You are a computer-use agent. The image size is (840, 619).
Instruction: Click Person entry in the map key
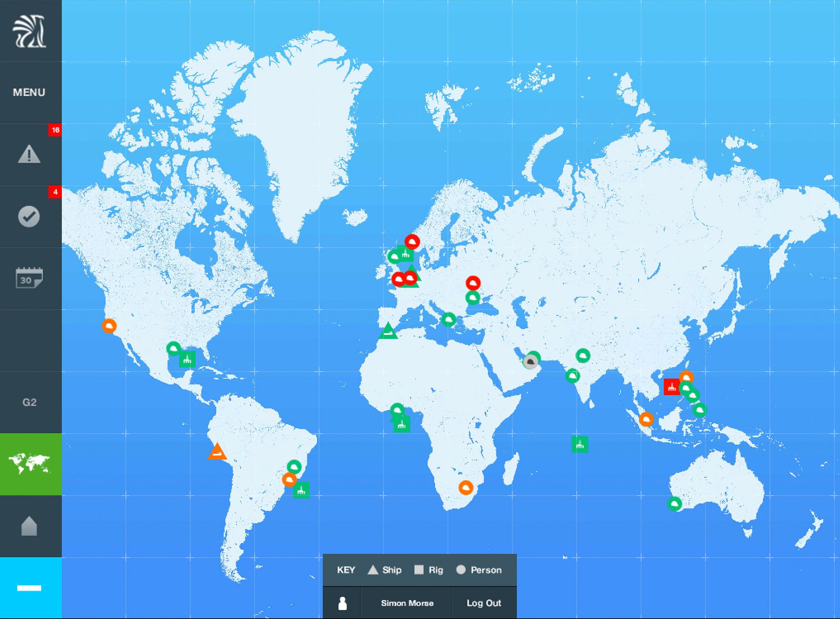pos(479,570)
